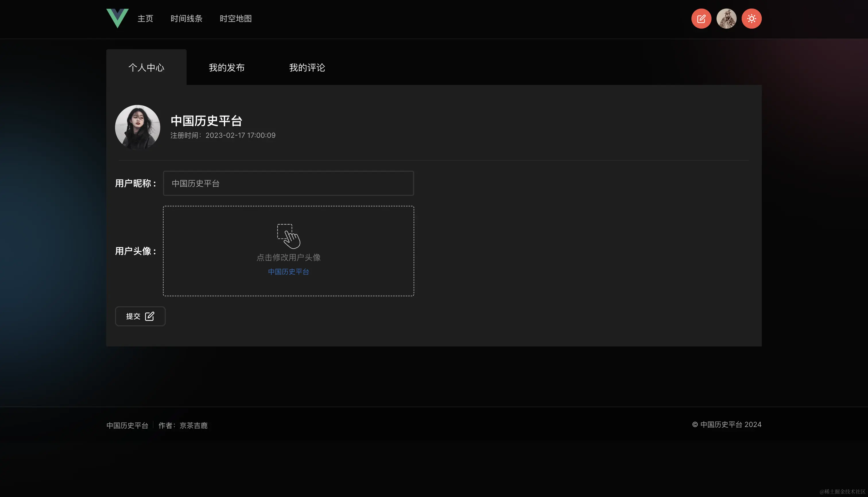The image size is (868, 497).
Task: Open 时空地图 navigation item
Action: click(235, 18)
